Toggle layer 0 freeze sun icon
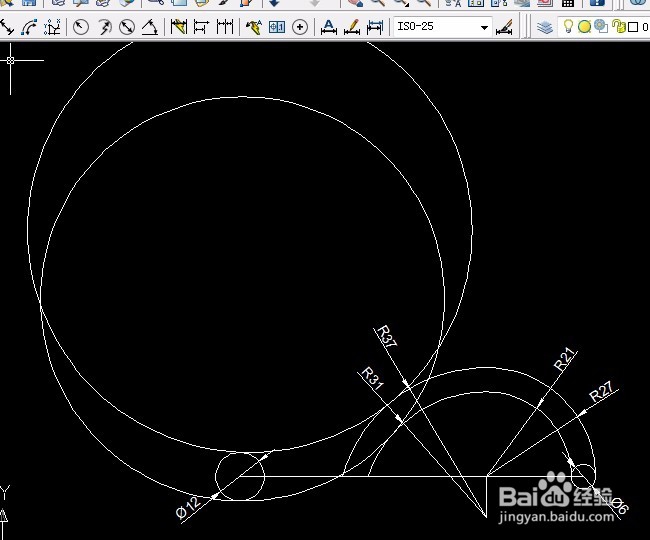The width and height of the screenshot is (650, 540). (x=584, y=27)
